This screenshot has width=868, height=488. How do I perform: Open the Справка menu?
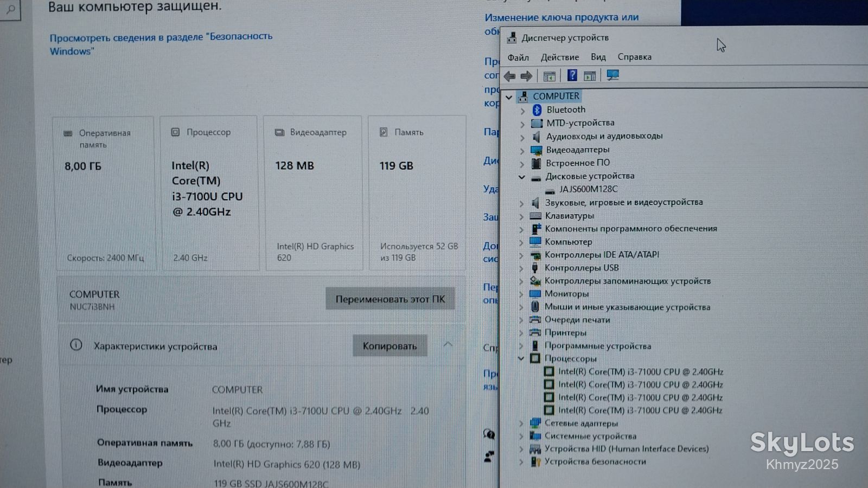tap(635, 57)
